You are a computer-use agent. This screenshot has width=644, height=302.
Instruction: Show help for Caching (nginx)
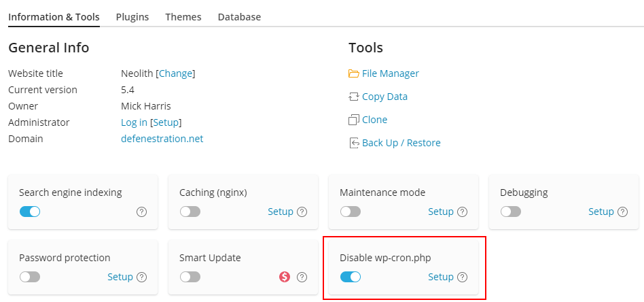(302, 212)
